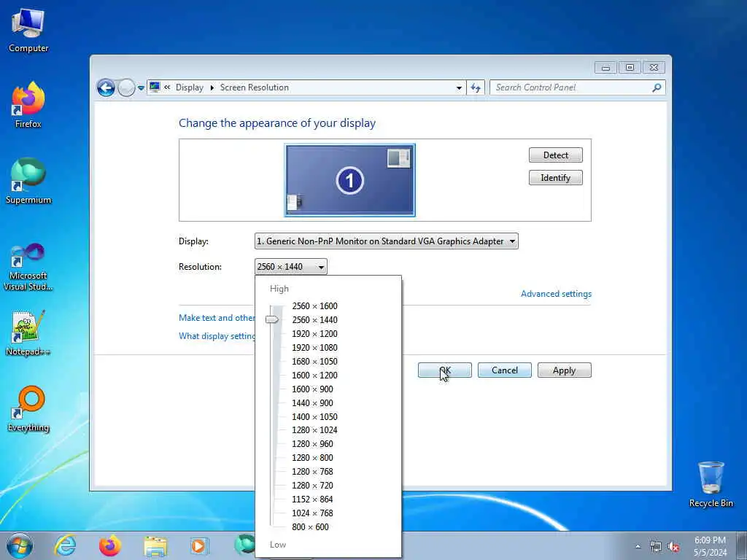The height and width of the screenshot is (560, 747).
Task: Click the Apply button
Action: (x=564, y=370)
